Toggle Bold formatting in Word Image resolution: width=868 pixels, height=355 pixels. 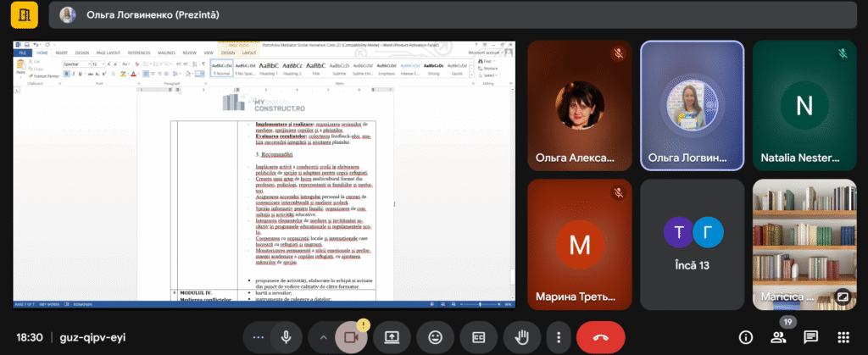[x=66, y=74]
